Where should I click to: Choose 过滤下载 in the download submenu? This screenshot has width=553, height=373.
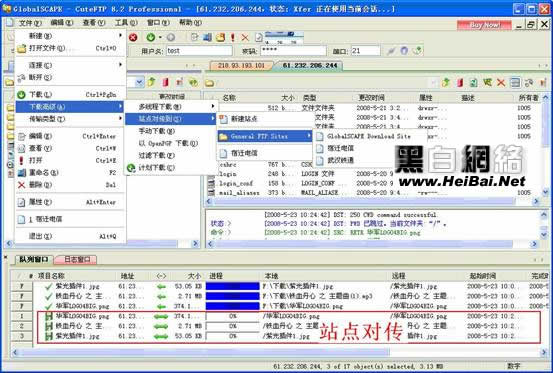[x=171, y=155]
